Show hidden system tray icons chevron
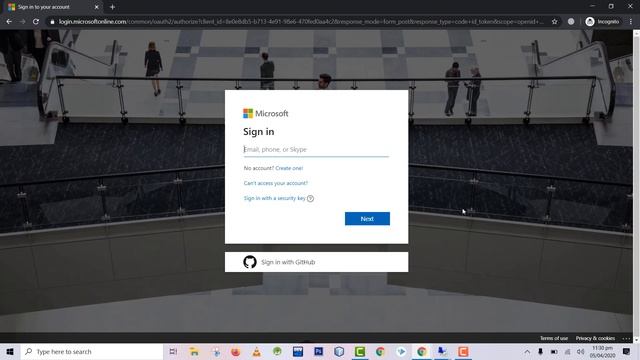 527,351
